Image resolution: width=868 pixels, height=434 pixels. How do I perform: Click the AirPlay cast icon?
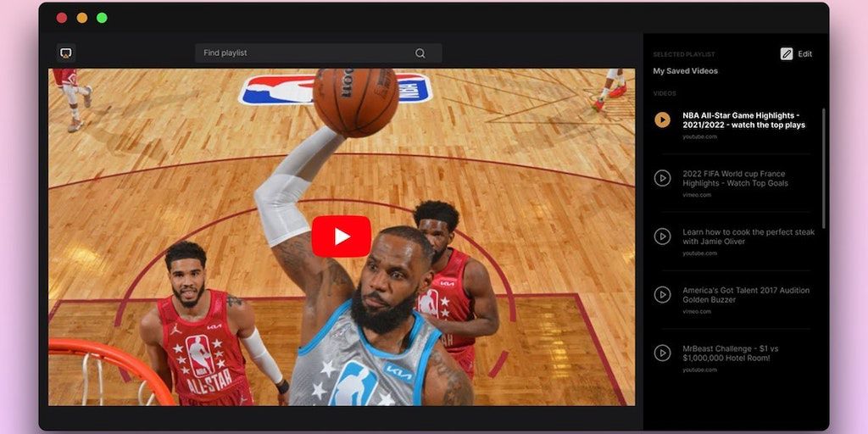pyautogui.click(x=66, y=53)
